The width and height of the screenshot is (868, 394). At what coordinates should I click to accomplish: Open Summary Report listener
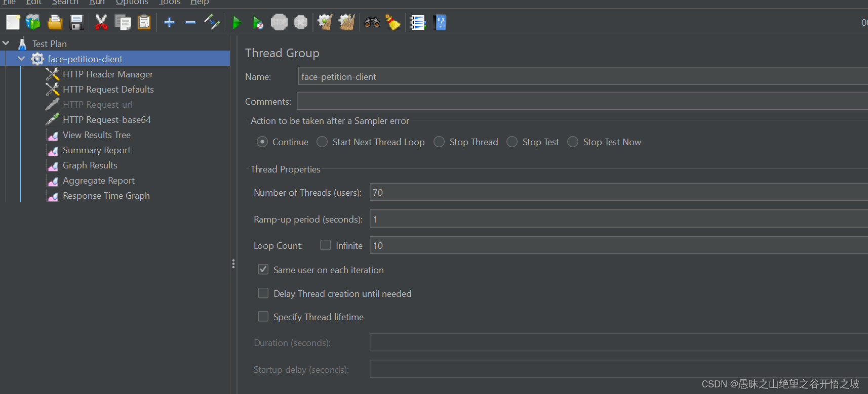point(97,150)
